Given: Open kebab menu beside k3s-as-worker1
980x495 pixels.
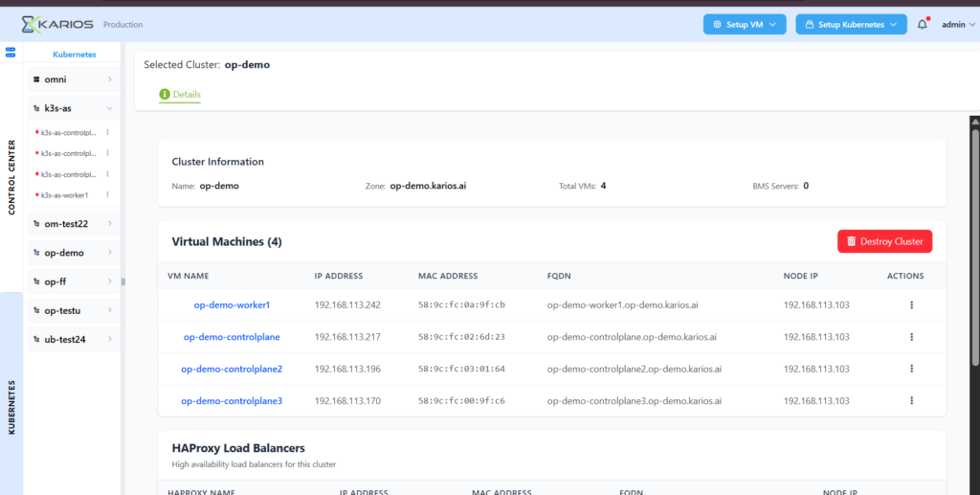Looking at the screenshot, I should tap(107, 195).
